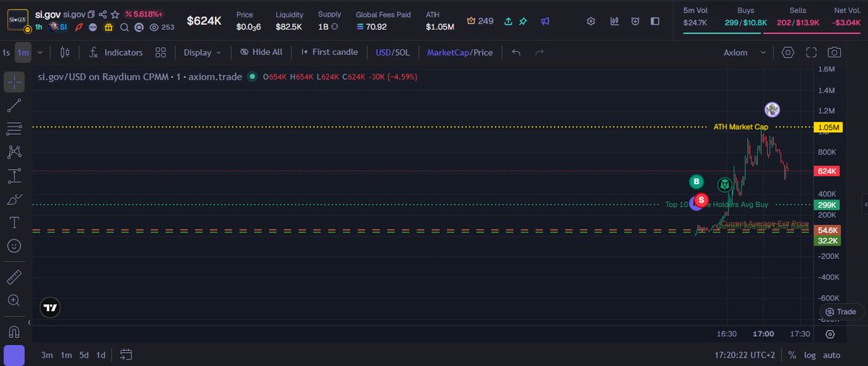Search token with magnifier icon

124,27
